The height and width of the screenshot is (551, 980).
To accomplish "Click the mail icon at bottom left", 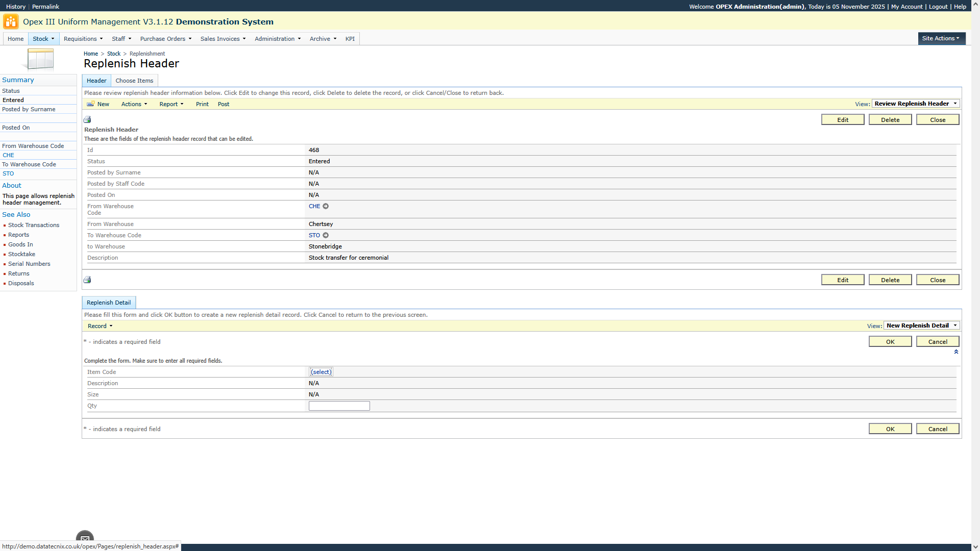I will click(x=85, y=538).
